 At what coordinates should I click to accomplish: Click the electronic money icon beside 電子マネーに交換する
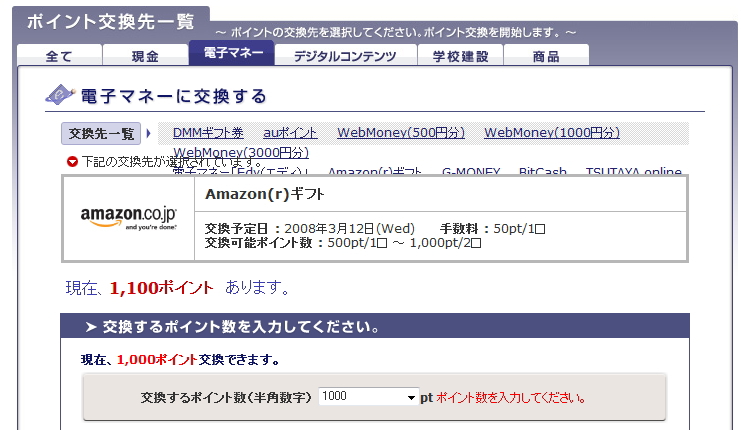click(60, 94)
